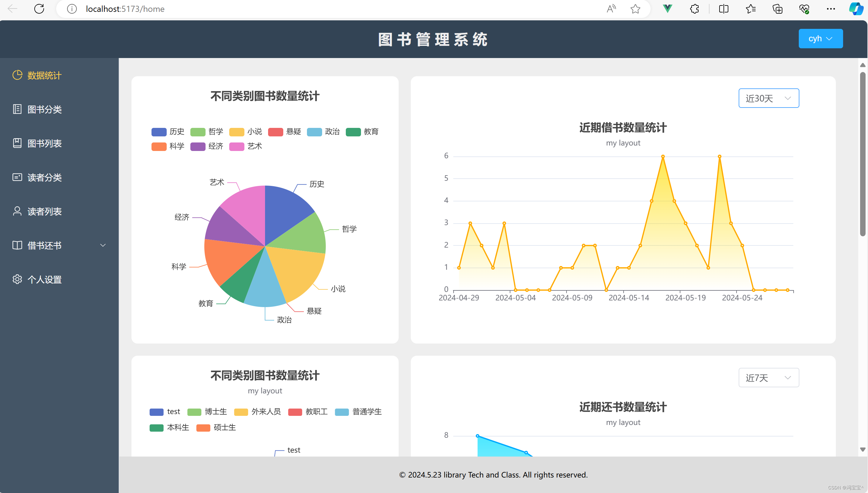The image size is (868, 493).
Task: Click the 个人设置 gear icon
Action: tap(17, 279)
